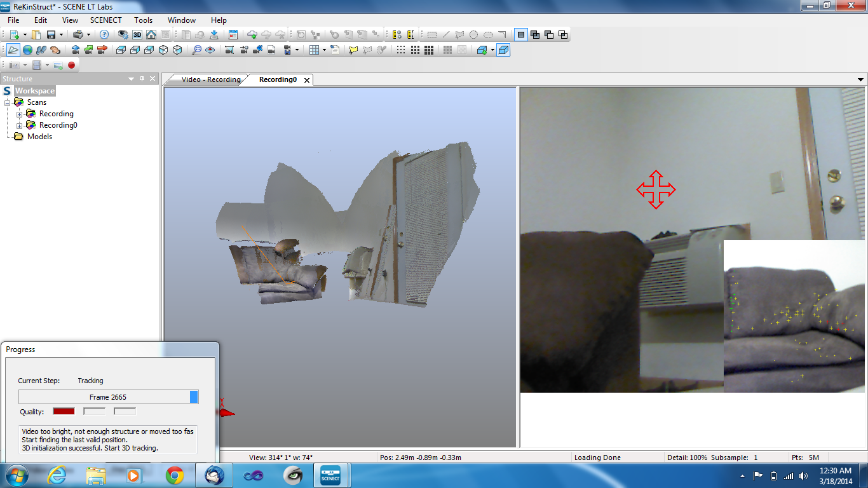The width and height of the screenshot is (868, 488).
Task: Activate the footsteps walk mode icon
Action: click(41, 50)
